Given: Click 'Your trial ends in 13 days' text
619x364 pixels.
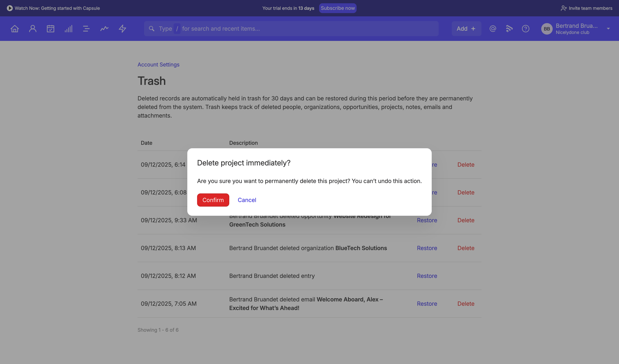Looking at the screenshot, I should tap(288, 8).
